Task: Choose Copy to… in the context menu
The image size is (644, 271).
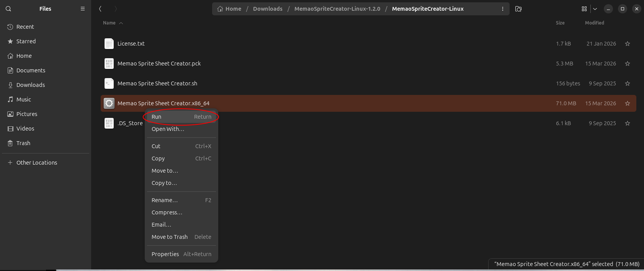Action: click(x=181, y=183)
